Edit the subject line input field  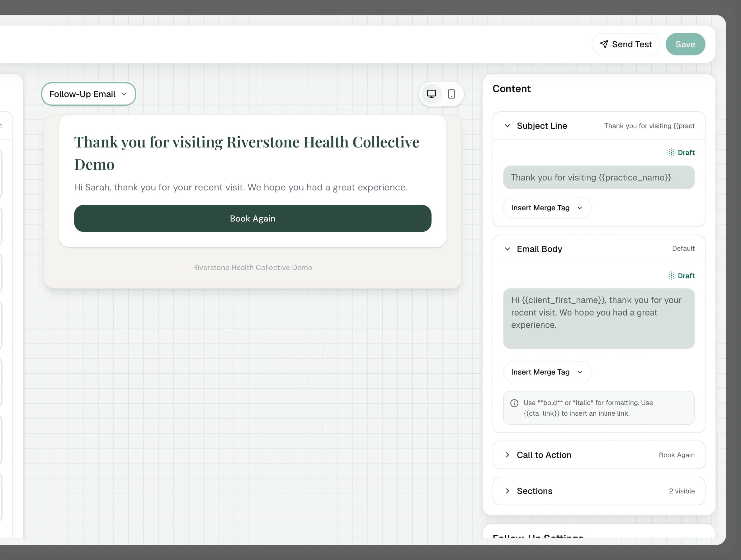coord(599,177)
